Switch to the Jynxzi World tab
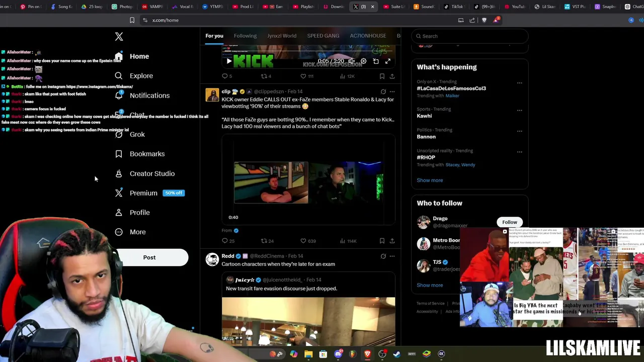Viewport: 644px width, 362px height. [282, 36]
